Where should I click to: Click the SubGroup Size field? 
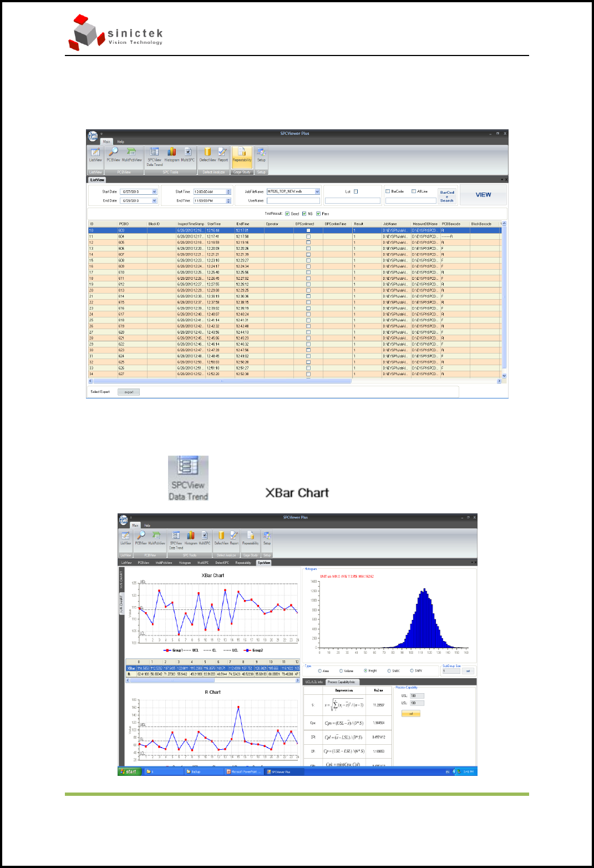pyautogui.click(x=451, y=670)
